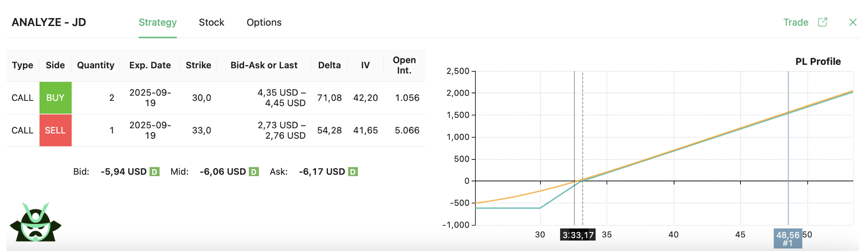Switch to the Stock tab
The image size is (868, 251).
(x=212, y=22)
